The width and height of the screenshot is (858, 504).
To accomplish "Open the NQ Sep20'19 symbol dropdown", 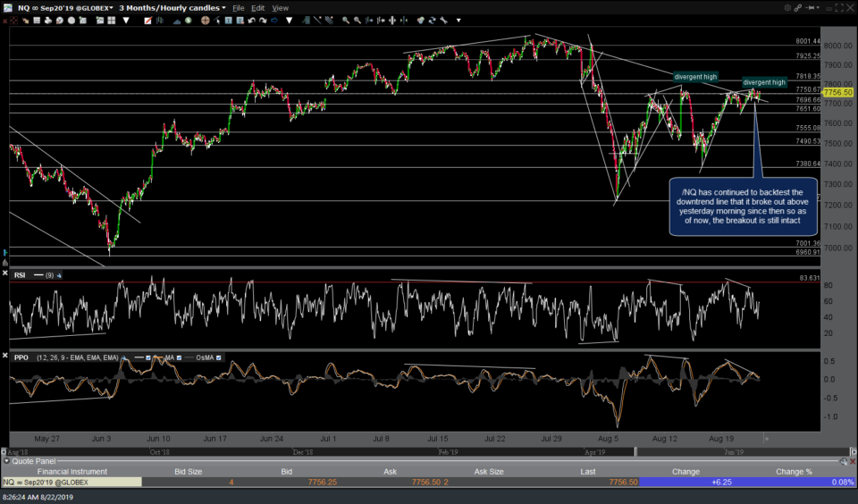I will tap(111, 8).
